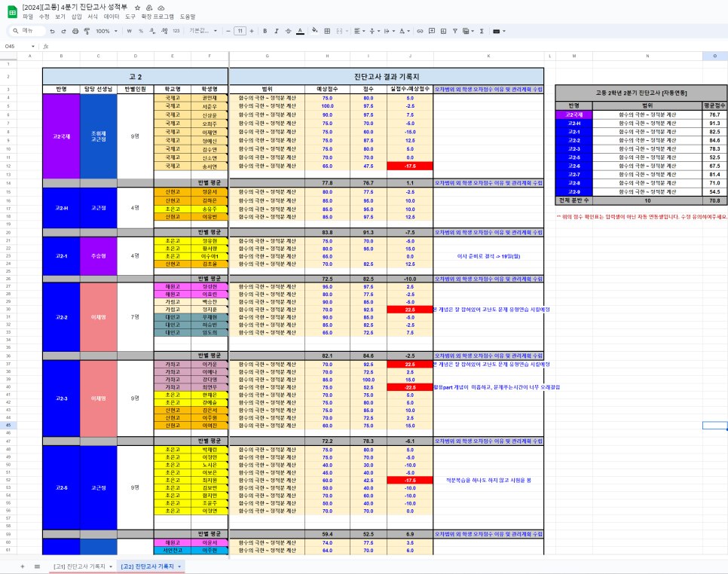Open the functions sigma icon

click(x=482, y=31)
